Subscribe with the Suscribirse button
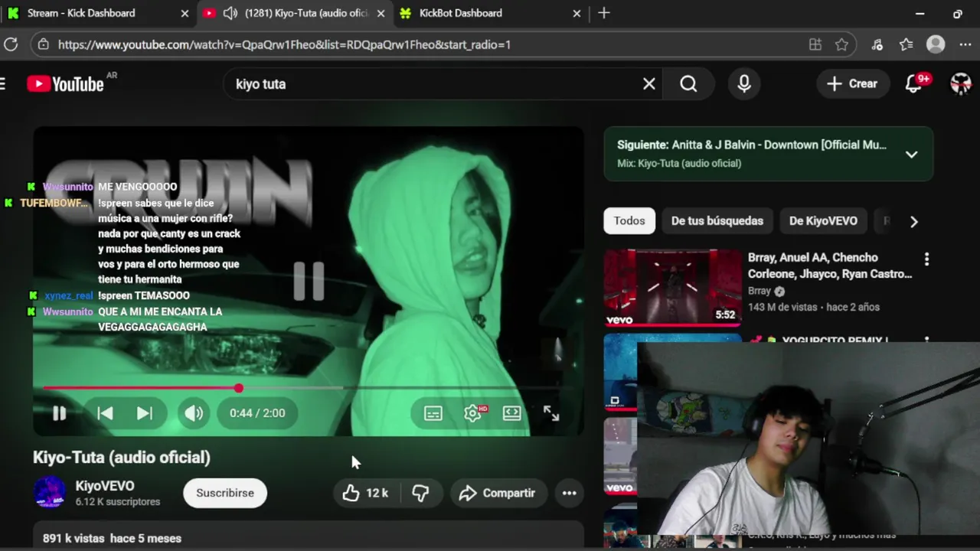 tap(225, 493)
